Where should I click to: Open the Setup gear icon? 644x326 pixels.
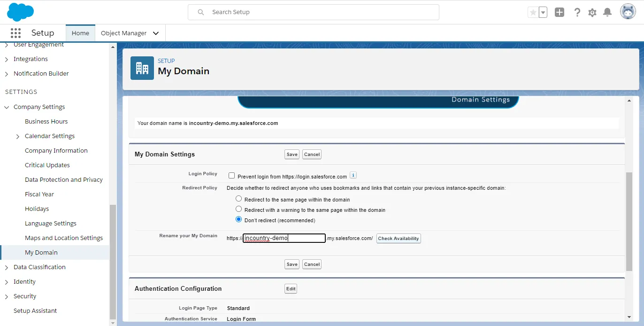point(592,12)
